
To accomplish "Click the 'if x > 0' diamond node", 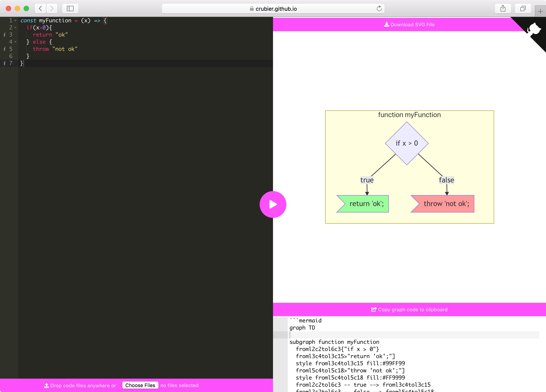I will (407, 143).
